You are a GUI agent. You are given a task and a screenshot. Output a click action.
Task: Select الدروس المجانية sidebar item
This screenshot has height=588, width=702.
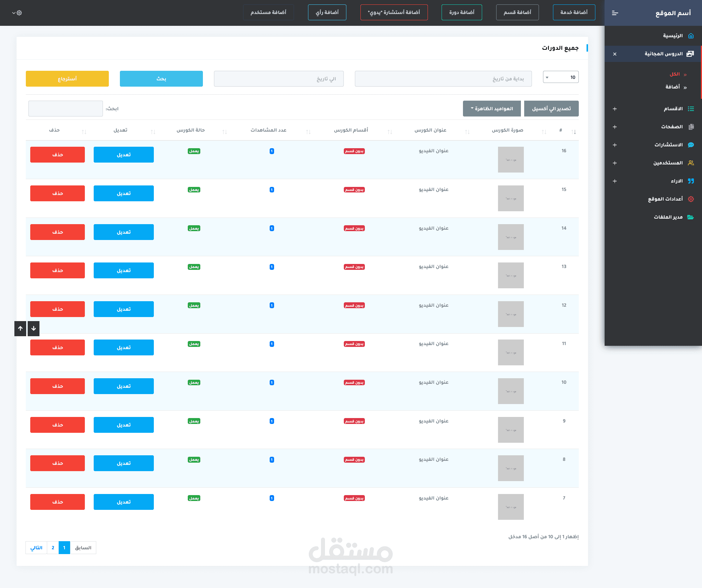[x=653, y=54]
